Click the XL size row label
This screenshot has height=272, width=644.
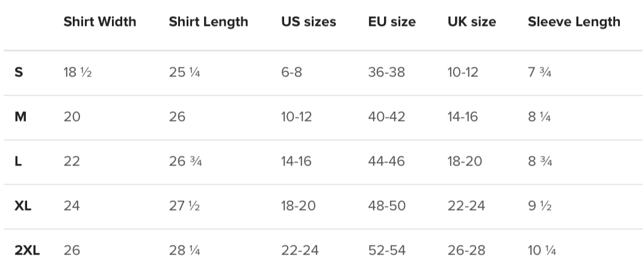click(x=23, y=206)
